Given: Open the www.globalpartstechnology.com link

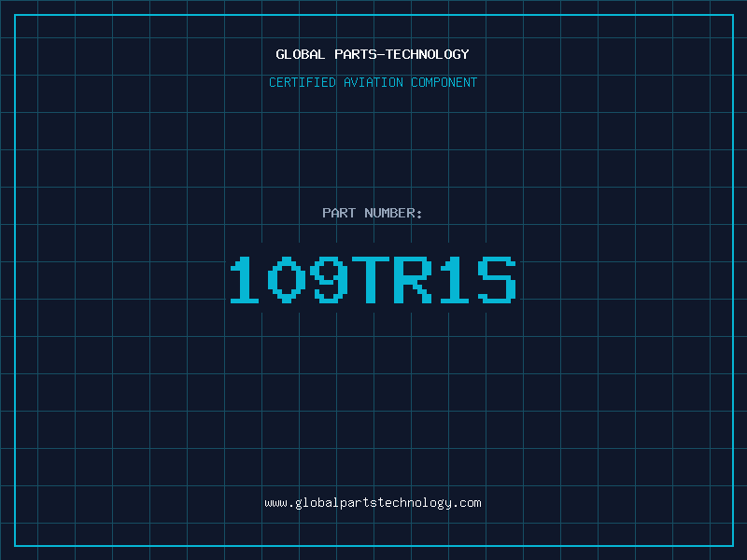Looking at the screenshot, I should pyautogui.click(x=373, y=503).
